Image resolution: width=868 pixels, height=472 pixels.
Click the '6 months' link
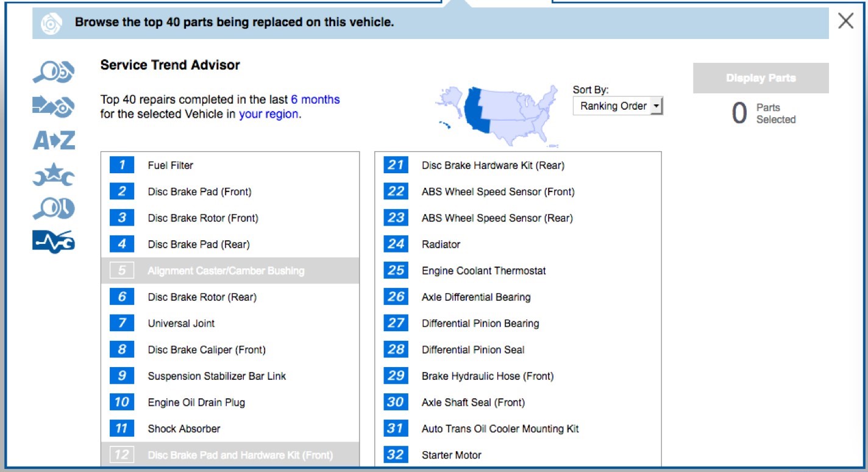click(x=315, y=99)
